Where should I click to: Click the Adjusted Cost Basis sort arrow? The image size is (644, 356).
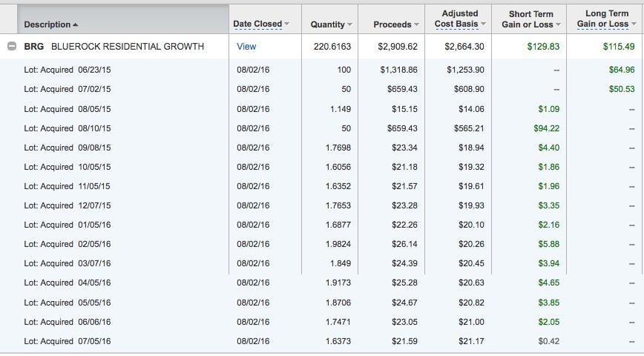pos(484,24)
